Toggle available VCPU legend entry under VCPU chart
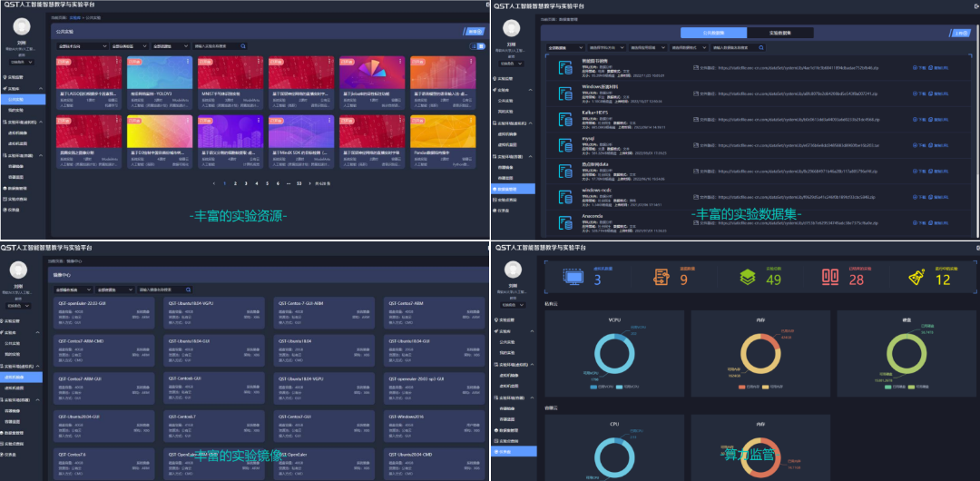This screenshot has width=980, height=481. tap(627, 387)
